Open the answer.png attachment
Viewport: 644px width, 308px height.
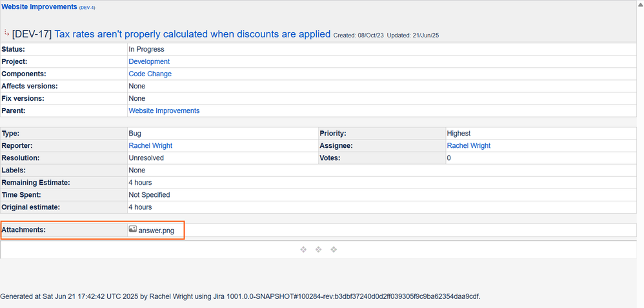click(x=156, y=231)
